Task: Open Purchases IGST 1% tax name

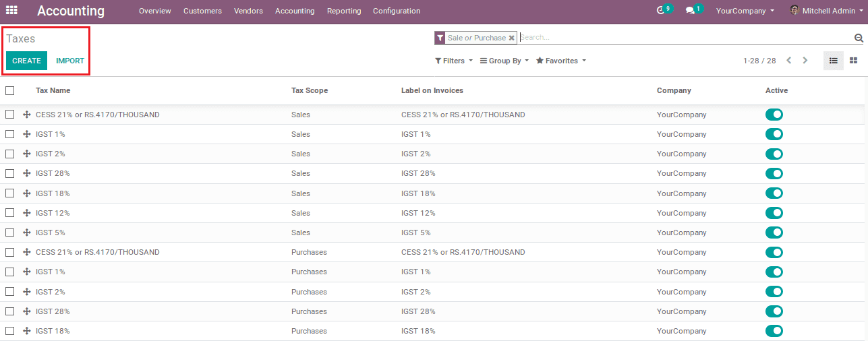Action: [x=51, y=272]
